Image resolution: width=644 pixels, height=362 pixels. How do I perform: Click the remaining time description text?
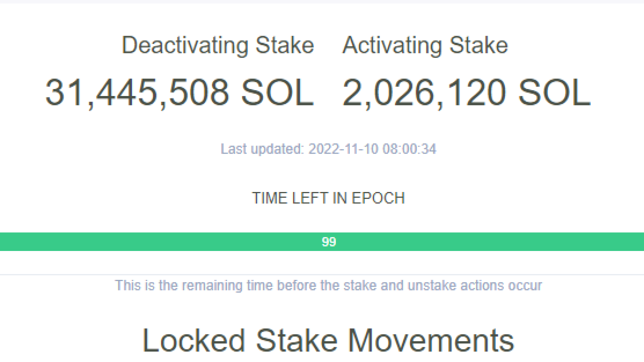tap(328, 285)
